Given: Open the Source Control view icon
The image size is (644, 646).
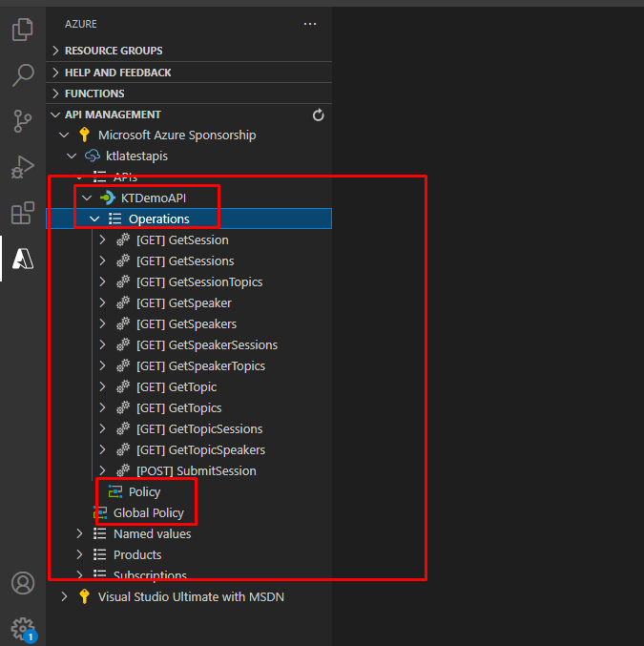Looking at the screenshot, I should tap(23, 121).
